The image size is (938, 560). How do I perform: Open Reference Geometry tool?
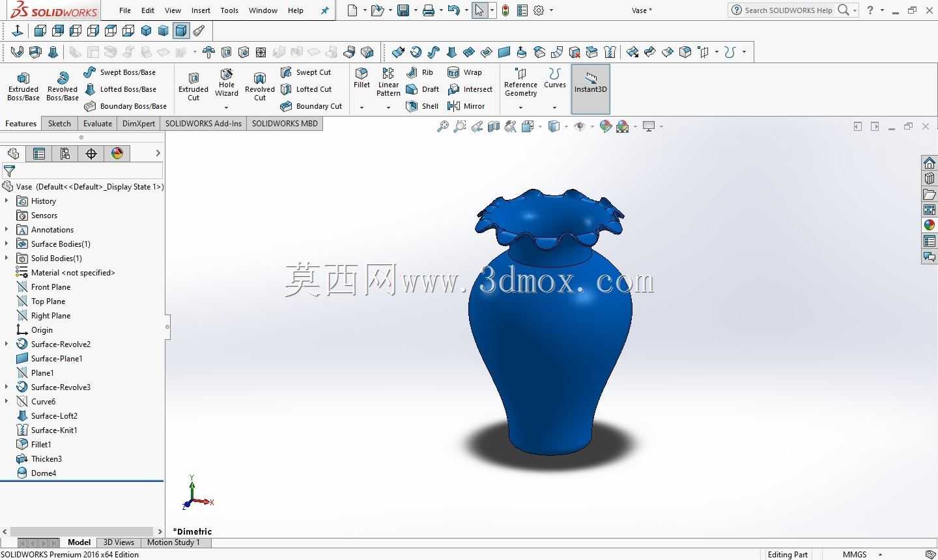click(x=520, y=82)
